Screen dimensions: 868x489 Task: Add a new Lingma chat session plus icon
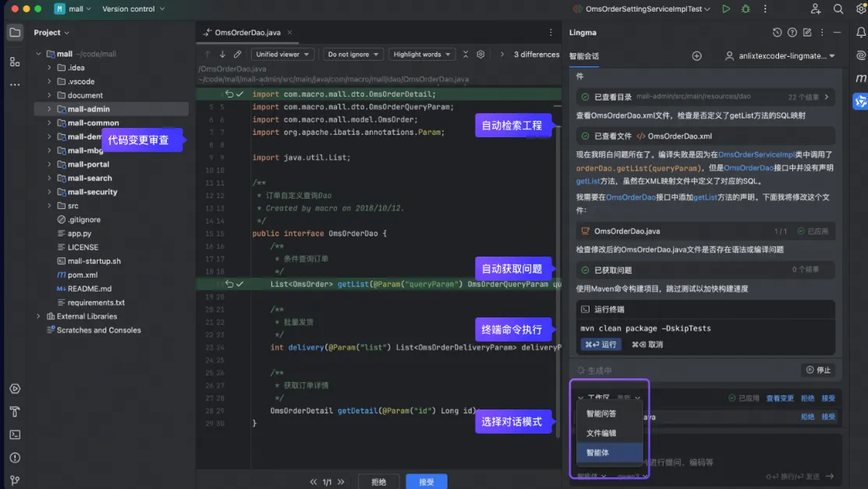pos(697,56)
